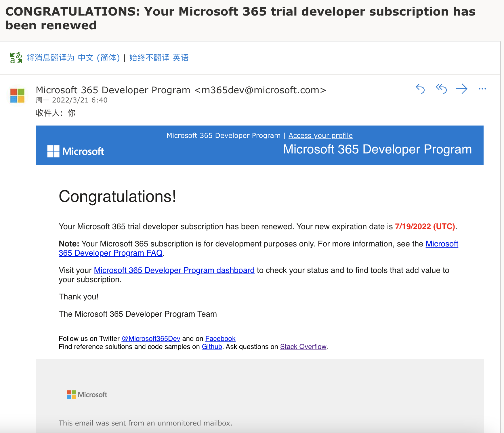Open the Microsoft 365 Developer Program dashboard link

pos(174,270)
